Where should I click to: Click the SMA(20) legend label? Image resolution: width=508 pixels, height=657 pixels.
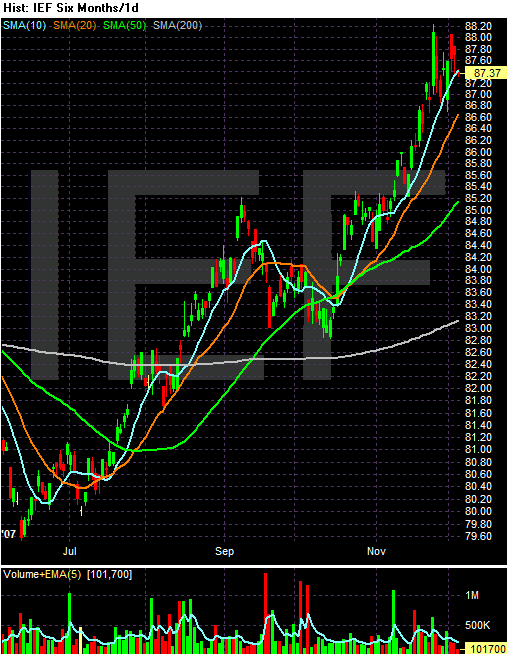click(75, 26)
